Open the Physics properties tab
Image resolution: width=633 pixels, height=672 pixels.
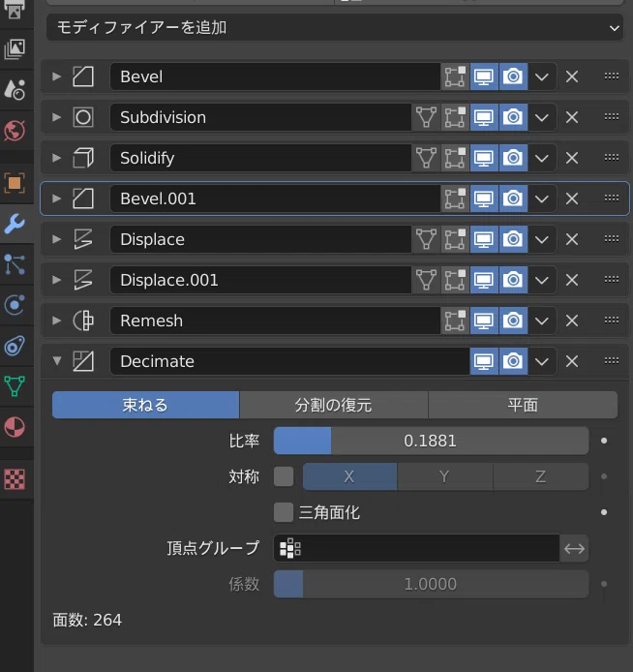(15, 305)
